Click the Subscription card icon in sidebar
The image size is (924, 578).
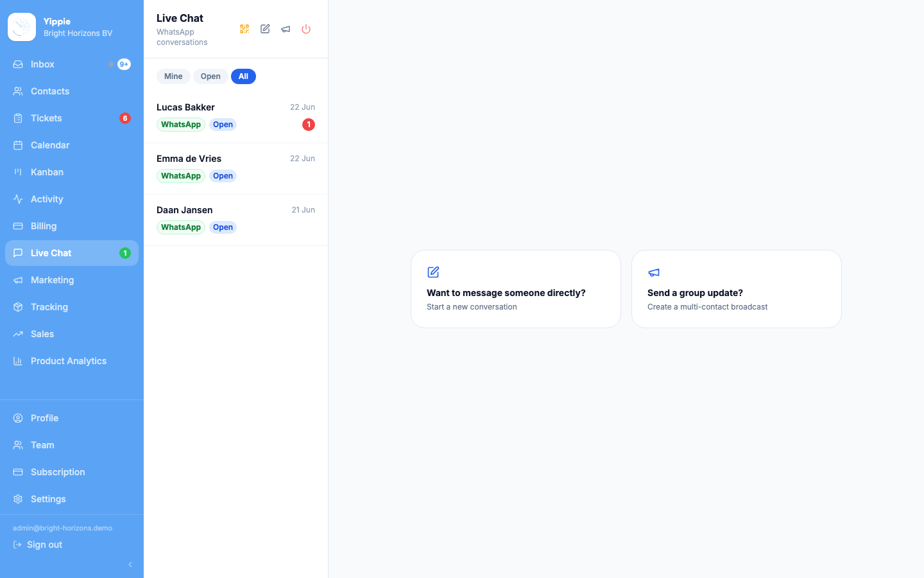tap(18, 472)
